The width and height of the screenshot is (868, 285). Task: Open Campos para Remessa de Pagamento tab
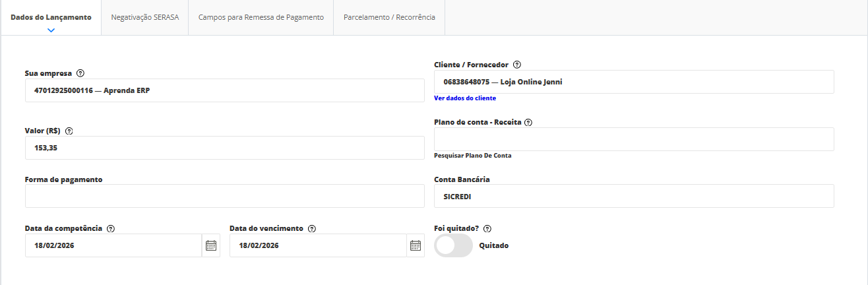coord(261,17)
